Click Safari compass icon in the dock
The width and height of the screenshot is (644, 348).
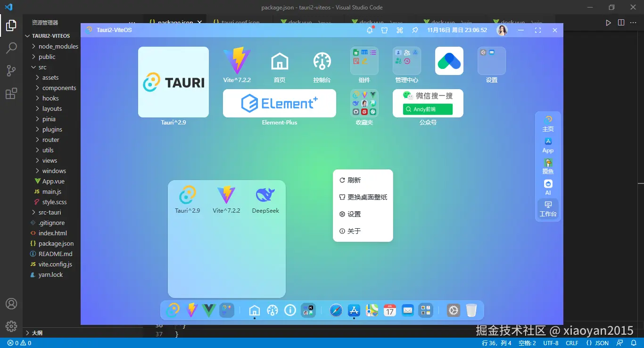click(336, 310)
